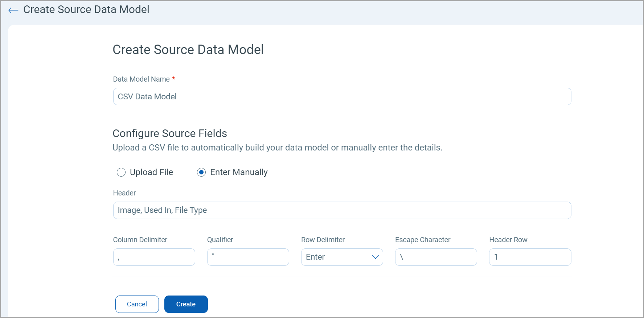Click the Escape Character label

pos(422,240)
